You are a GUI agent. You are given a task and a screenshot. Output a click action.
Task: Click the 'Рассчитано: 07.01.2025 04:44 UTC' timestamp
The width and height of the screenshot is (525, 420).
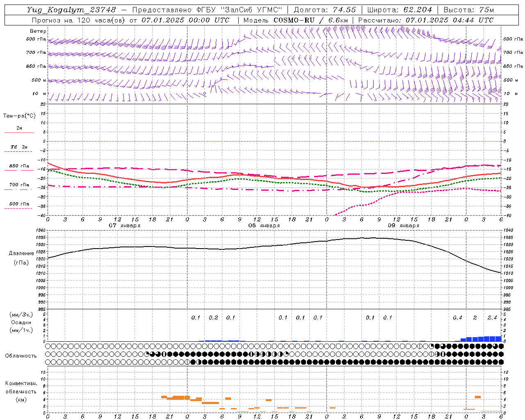(426, 20)
